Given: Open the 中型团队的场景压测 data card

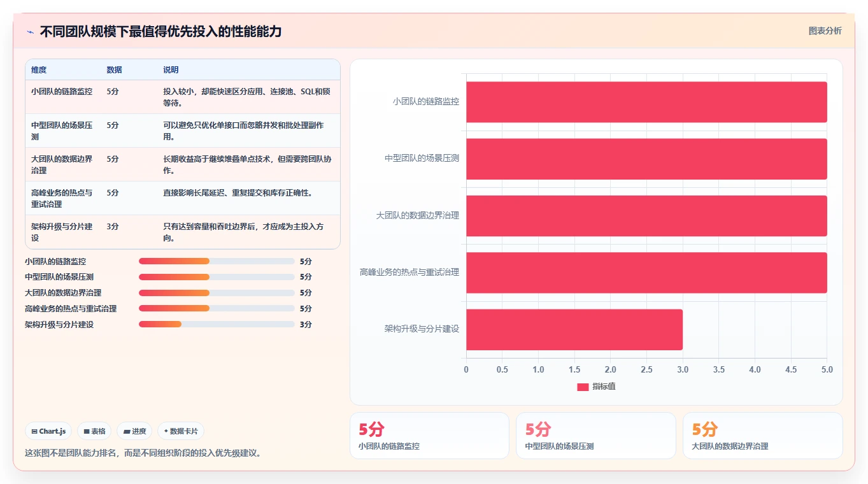Looking at the screenshot, I should click(x=595, y=436).
